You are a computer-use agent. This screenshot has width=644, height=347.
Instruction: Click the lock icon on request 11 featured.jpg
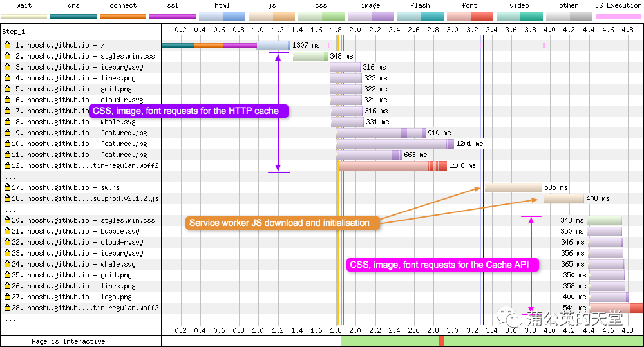[7, 155]
